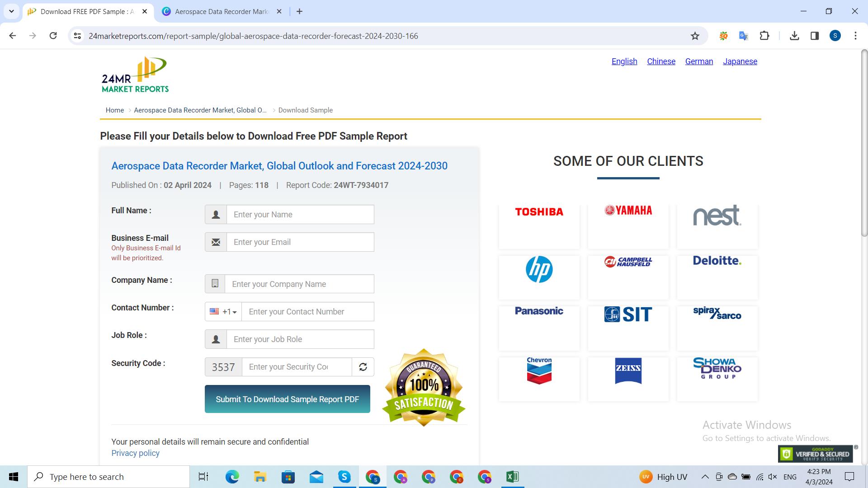Click the GoDaddy Verified & Secured badge
Viewport: 868px width, 488px height.
coord(816,454)
